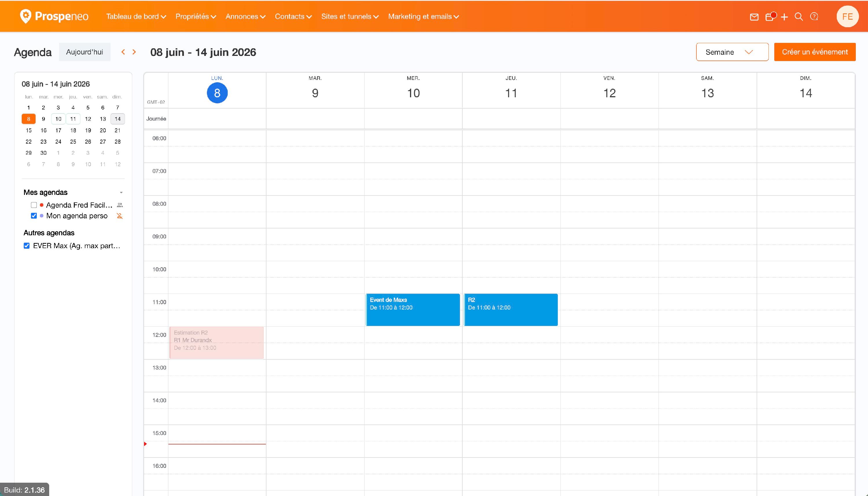The image size is (868, 496).
Task: Pick June 8 in the mini calendar
Action: coord(29,119)
